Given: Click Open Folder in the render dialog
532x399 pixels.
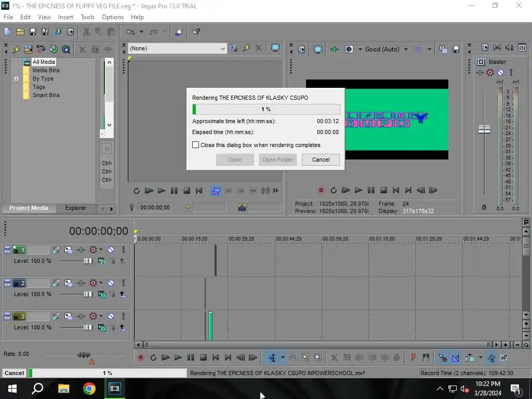Looking at the screenshot, I should point(277,160).
